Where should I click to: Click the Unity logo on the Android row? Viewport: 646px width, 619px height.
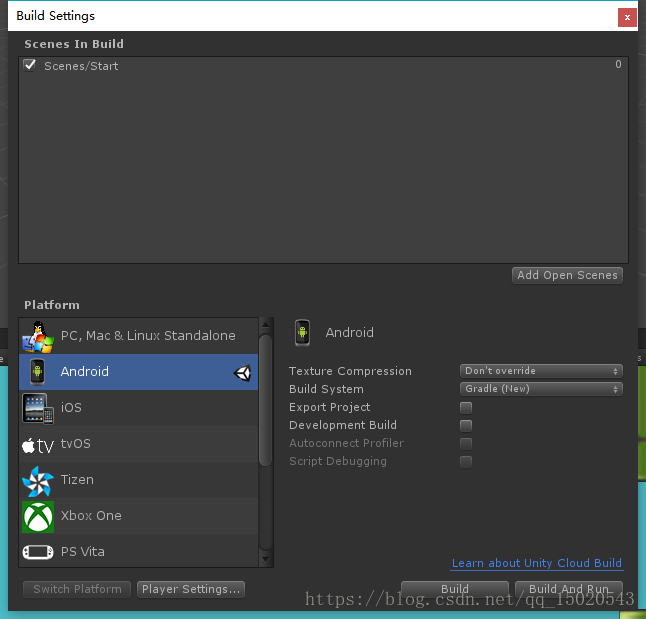[x=242, y=373]
